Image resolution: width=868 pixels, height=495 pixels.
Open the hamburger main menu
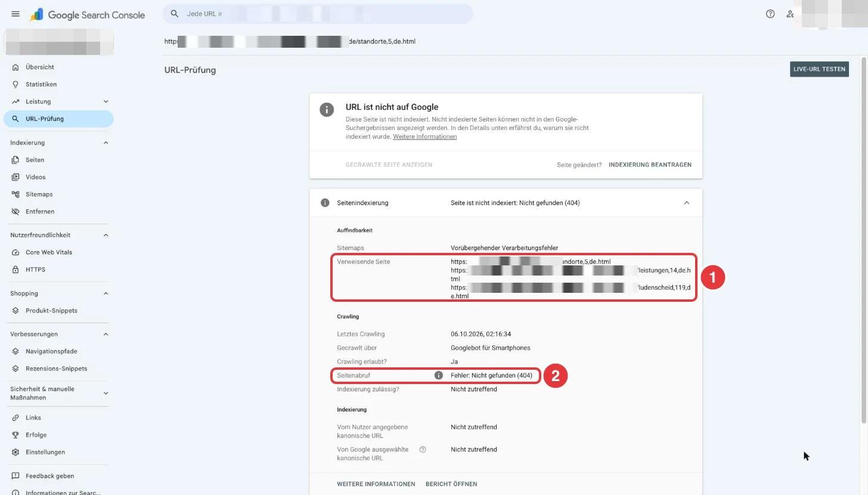click(x=15, y=14)
